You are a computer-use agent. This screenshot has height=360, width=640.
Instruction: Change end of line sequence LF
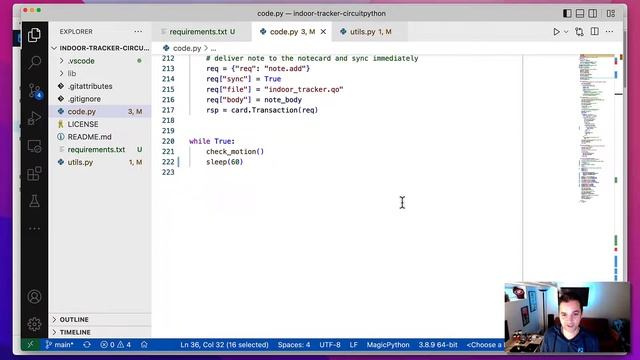(353, 345)
